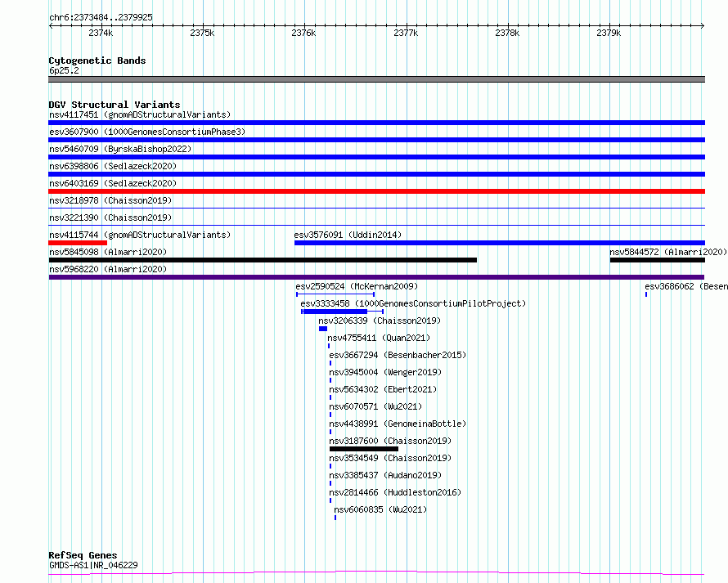This screenshot has width=728, height=583.
Task: Select the esv3576091 Uddin2014 label
Action: [348, 235]
